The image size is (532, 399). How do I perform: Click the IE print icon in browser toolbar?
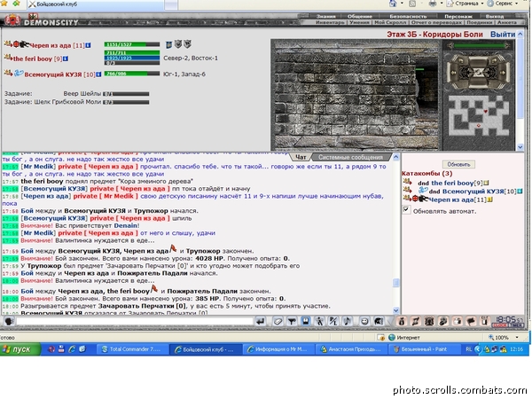(433, 4)
